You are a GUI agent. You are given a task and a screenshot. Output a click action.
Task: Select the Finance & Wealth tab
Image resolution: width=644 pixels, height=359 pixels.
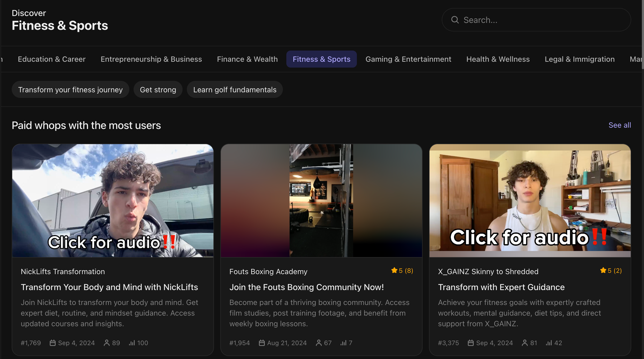[x=247, y=59]
